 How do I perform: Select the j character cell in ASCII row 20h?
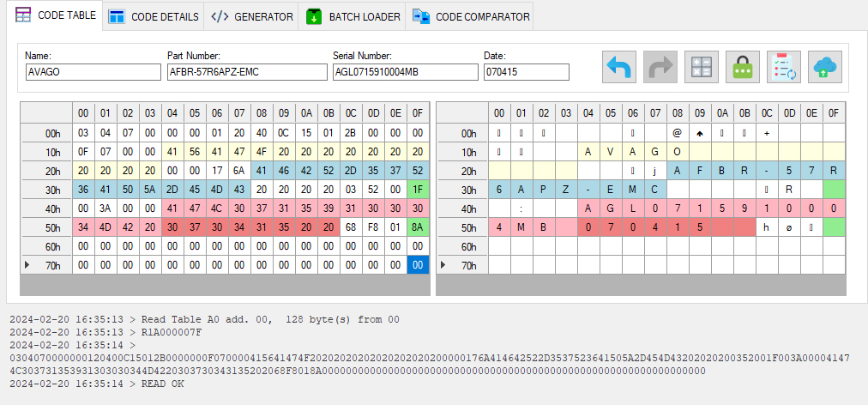pos(655,171)
